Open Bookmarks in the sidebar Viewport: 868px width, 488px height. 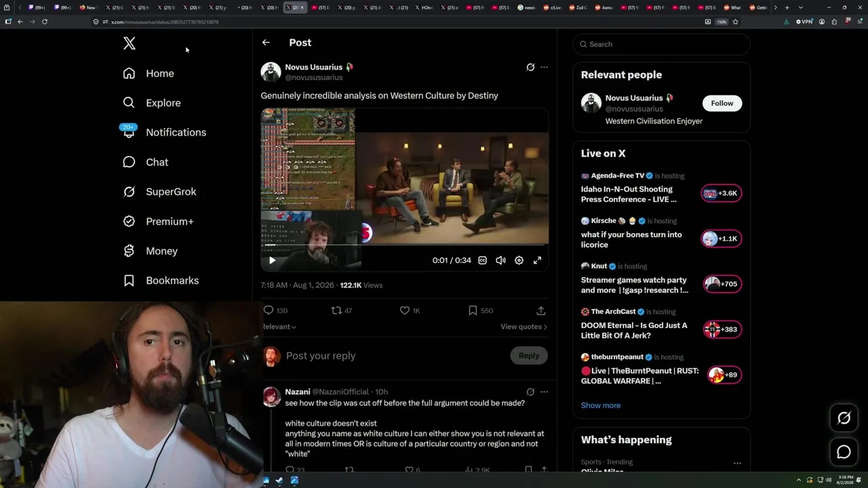coord(161,281)
